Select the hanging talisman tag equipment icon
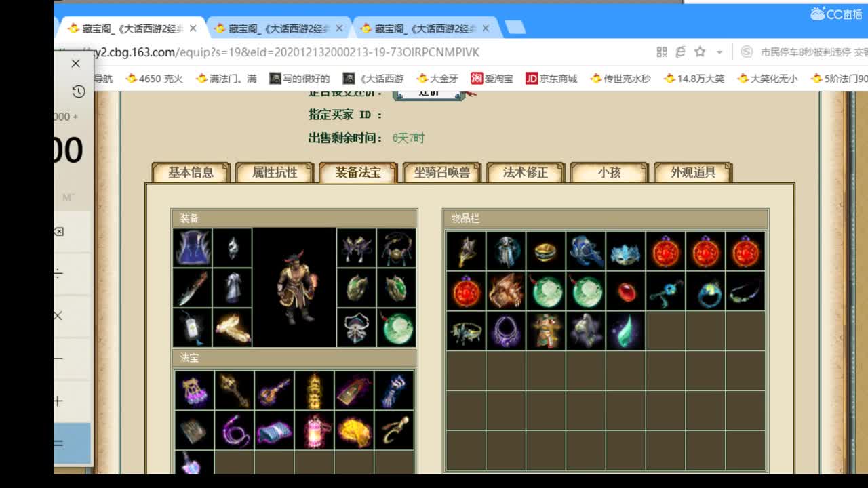Image resolution: width=868 pixels, height=488 pixels. point(193,328)
